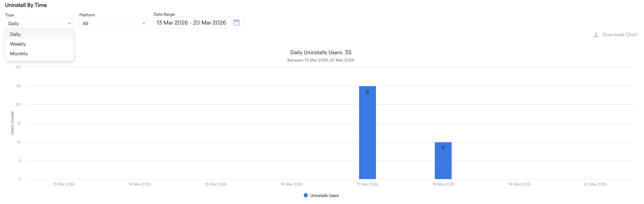Open the calendar date picker icon
The height and width of the screenshot is (204, 644).
pyautogui.click(x=236, y=23)
